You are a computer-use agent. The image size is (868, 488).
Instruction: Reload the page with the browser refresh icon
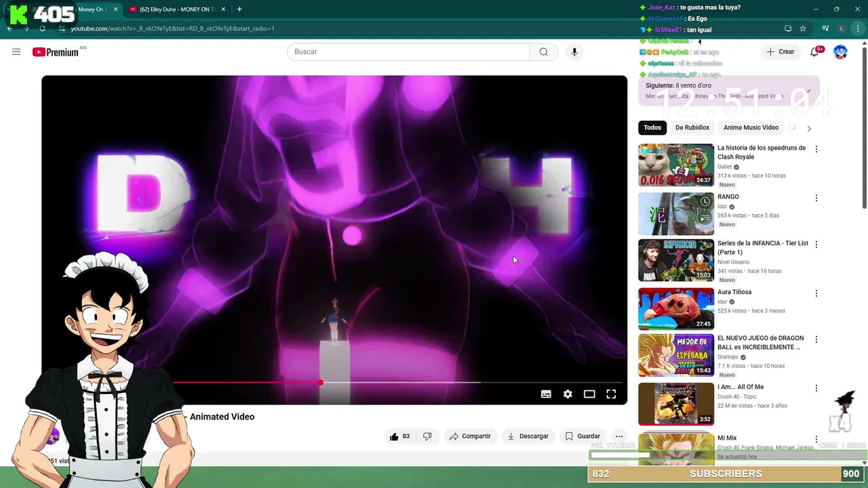point(43,28)
